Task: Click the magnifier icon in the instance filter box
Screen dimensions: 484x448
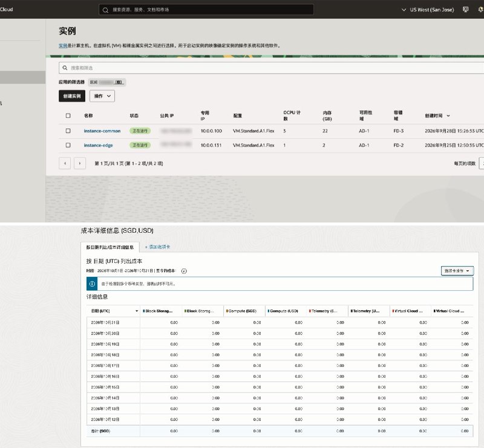Action: click(65, 68)
